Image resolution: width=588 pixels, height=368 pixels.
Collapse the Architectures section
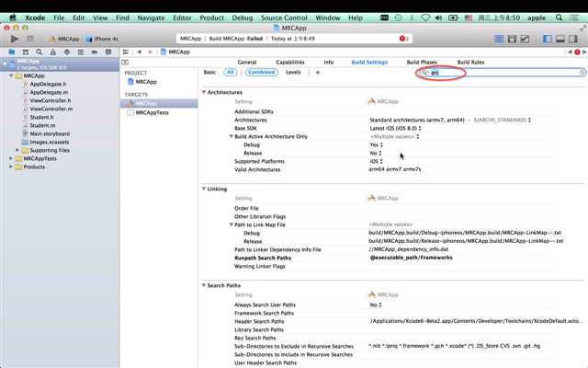[x=204, y=92]
